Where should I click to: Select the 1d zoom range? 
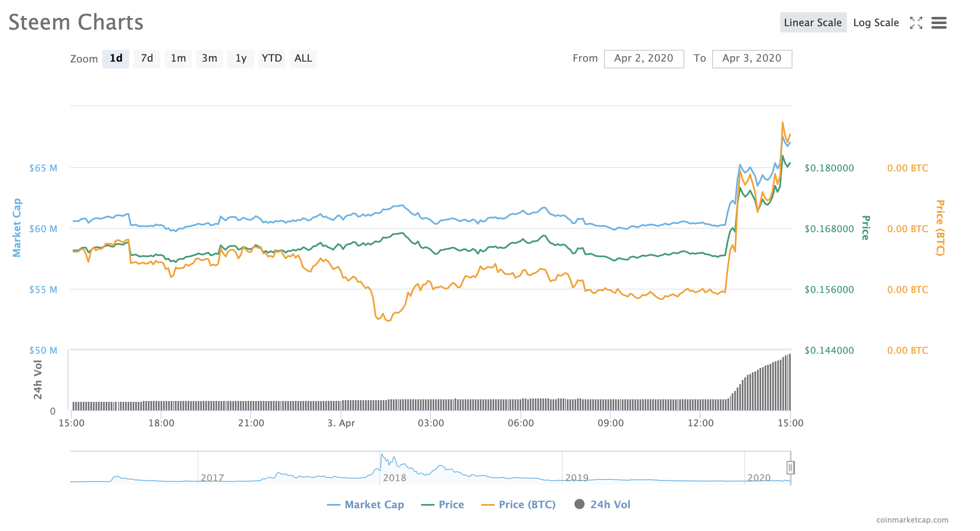coord(116,58)
